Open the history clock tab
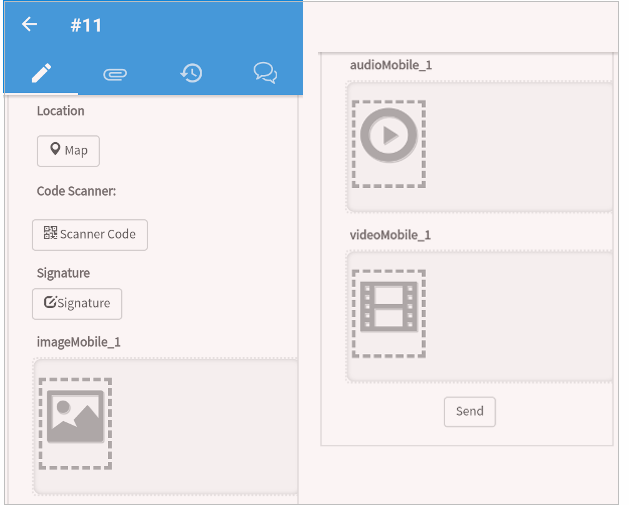The height and width of the screenshot is (505, 629). pos(191,73)
